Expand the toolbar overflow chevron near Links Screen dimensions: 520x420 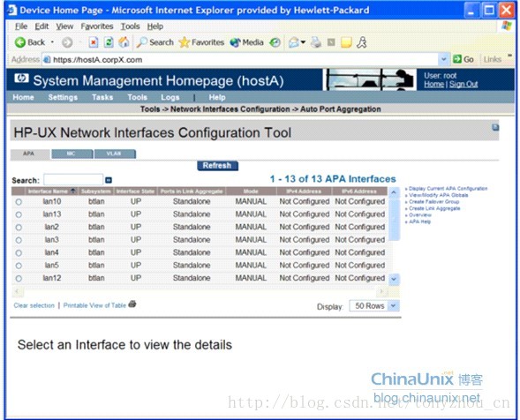[x=509, y=56]
